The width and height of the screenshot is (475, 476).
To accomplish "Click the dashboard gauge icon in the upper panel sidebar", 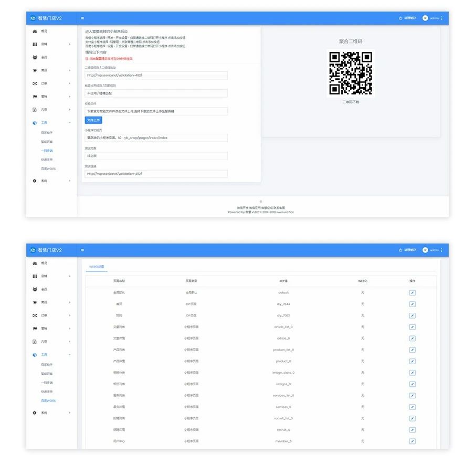I will [x=35, y=31].
